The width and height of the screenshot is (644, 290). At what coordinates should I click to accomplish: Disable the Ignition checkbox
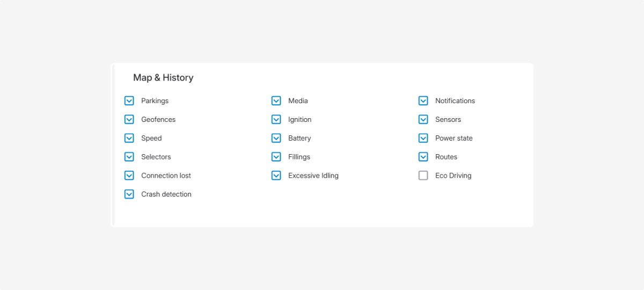coord(276,119)
